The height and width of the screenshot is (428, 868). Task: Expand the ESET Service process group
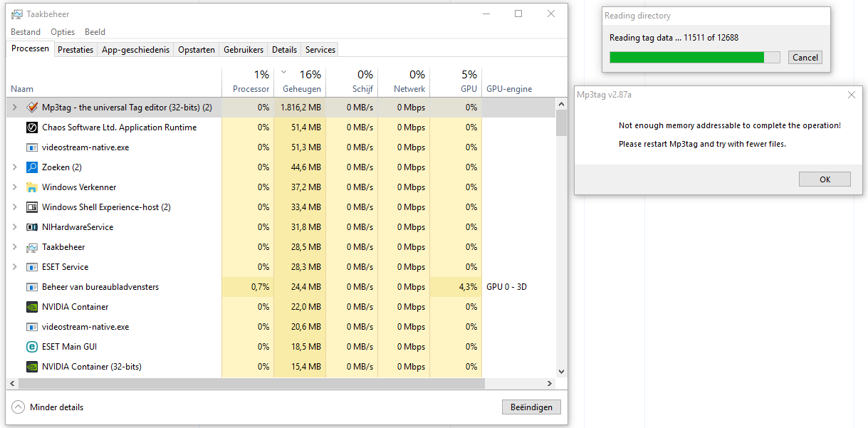pyautogui.click(x=15, y=267)
